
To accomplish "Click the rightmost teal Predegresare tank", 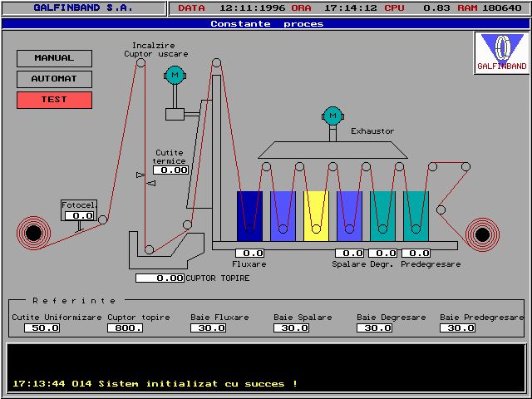I will [x=416, y=216].
